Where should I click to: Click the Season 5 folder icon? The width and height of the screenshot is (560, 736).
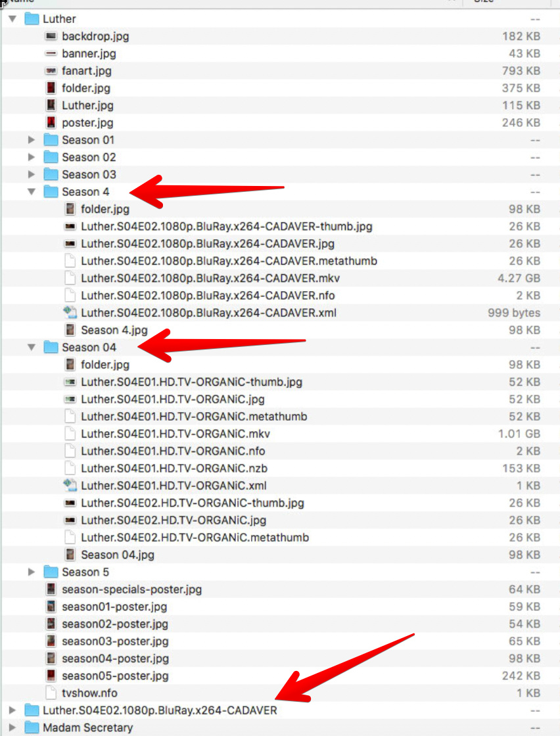click(51, 572)
